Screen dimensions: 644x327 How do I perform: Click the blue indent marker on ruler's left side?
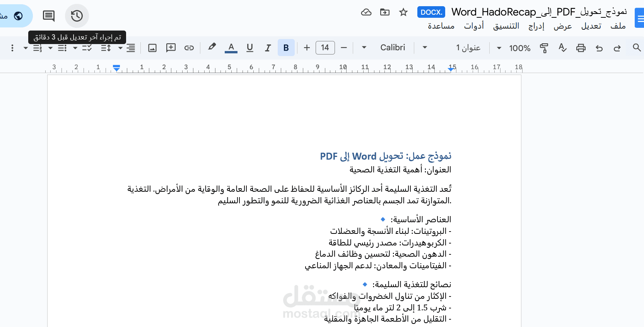pos(116,68)
